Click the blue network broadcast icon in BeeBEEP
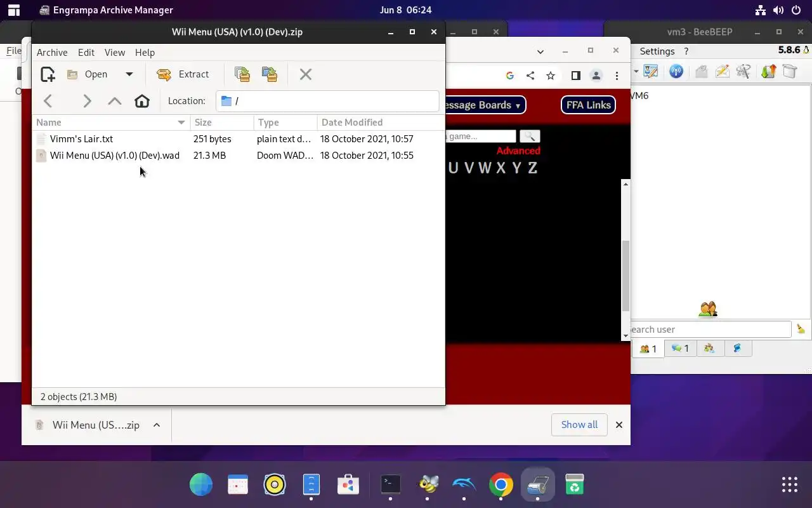Viewport: 812px width, 508px height. (676, 72)
